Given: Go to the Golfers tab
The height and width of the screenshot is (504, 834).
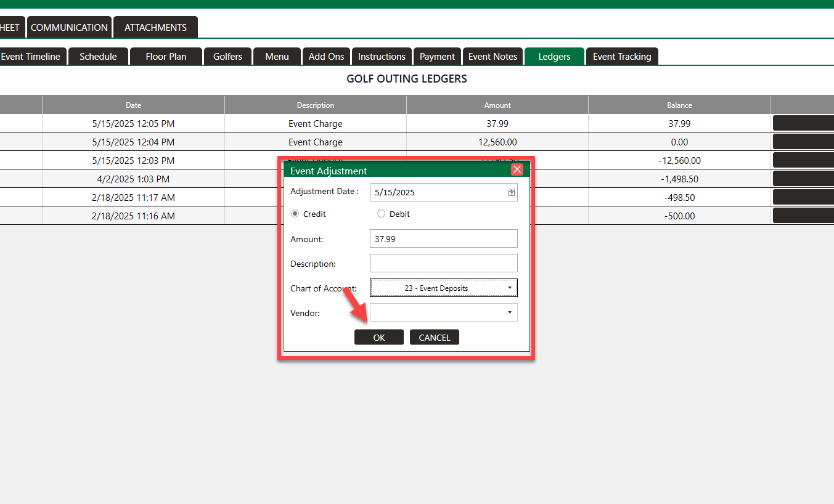Looking at the screenshot, I should pyautogui.click(x=227, y=57).
